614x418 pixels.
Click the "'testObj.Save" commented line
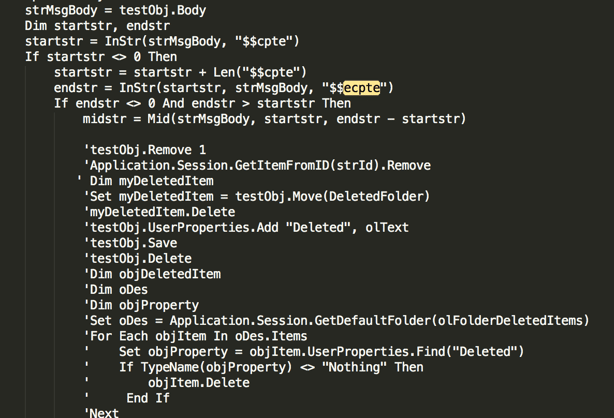tap(130, 243)
